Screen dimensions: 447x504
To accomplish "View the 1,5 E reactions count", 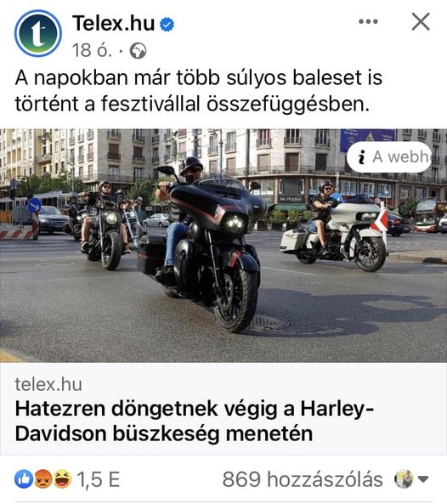I will [99, 479].
